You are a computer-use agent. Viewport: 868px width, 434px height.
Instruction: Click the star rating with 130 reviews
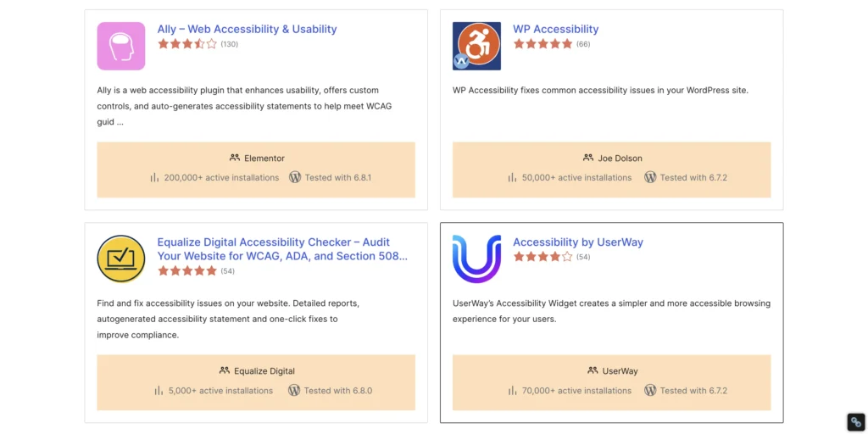[x=187, y=44]
